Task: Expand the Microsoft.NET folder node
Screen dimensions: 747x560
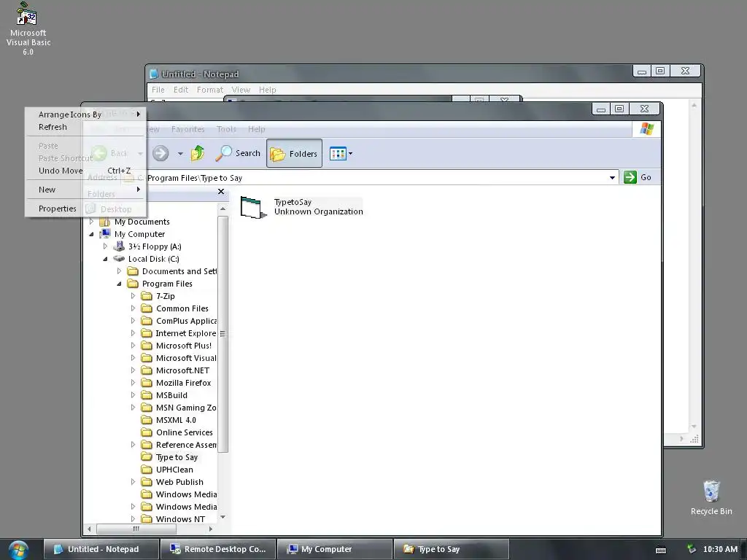Action: pyautogui.click(x=133, y=370)
